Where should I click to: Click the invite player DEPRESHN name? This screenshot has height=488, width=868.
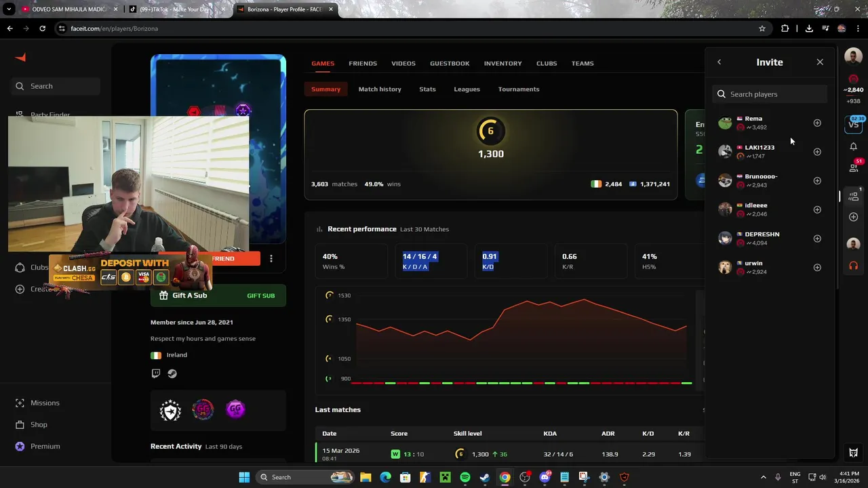[762, 235]
